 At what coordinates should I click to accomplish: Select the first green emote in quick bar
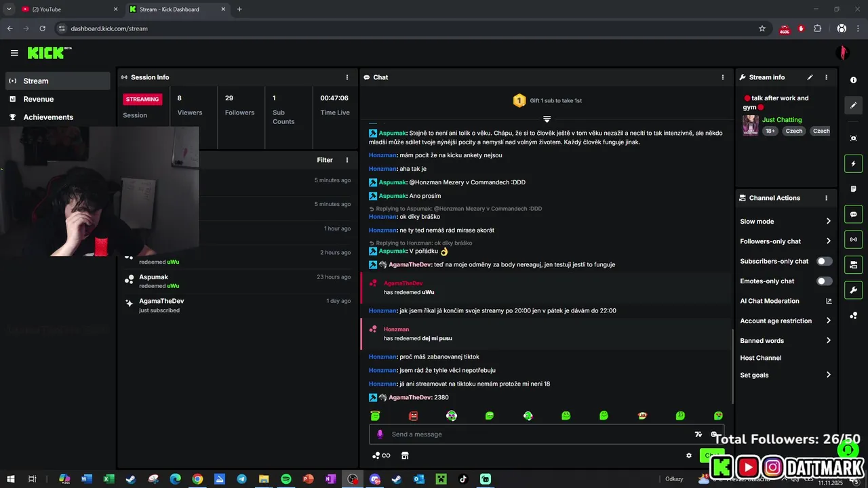[375, 415]
